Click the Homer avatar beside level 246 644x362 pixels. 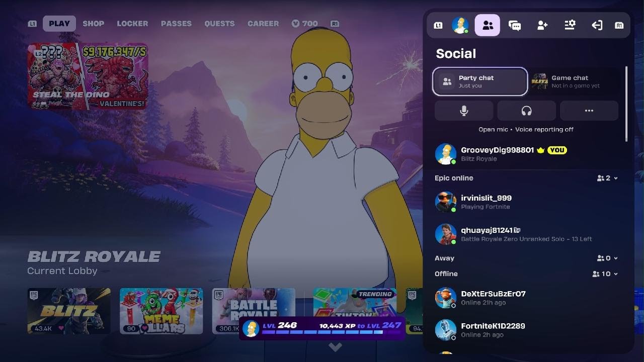point(251,329)
